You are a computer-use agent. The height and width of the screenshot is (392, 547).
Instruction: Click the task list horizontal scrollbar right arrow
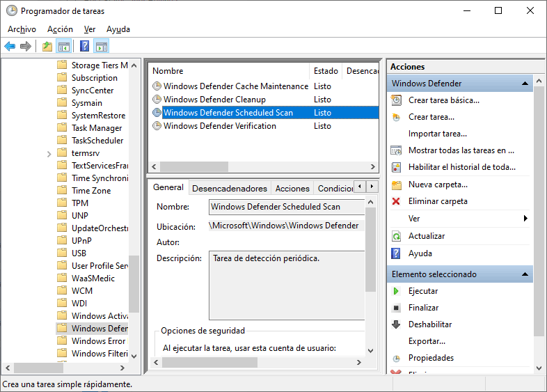[x=372, y=167]
